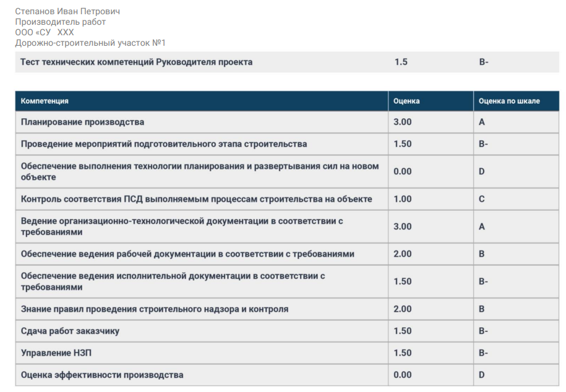Click the name Степанов Иван Петрович

coord(67,11)
